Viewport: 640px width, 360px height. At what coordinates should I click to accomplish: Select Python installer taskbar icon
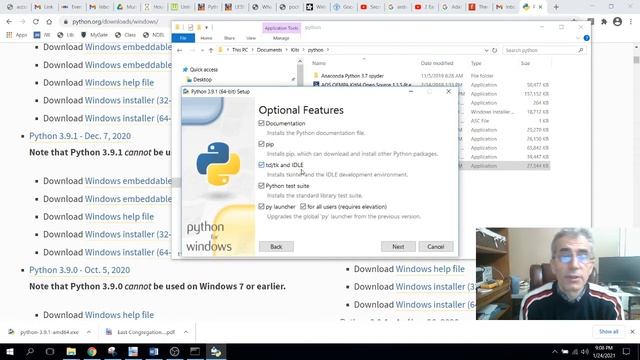click(216, 351)
